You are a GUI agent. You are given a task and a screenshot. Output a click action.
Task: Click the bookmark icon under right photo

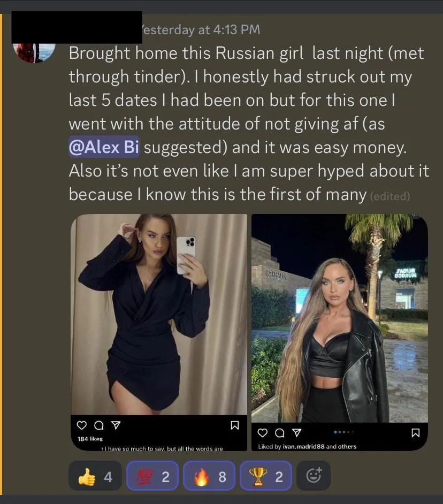tap(416, 433)
